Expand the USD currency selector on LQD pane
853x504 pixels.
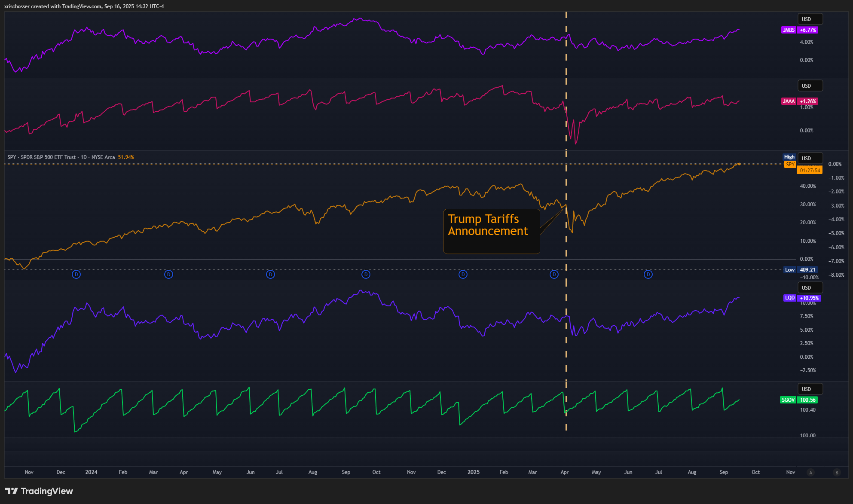(x=810, y=288)
